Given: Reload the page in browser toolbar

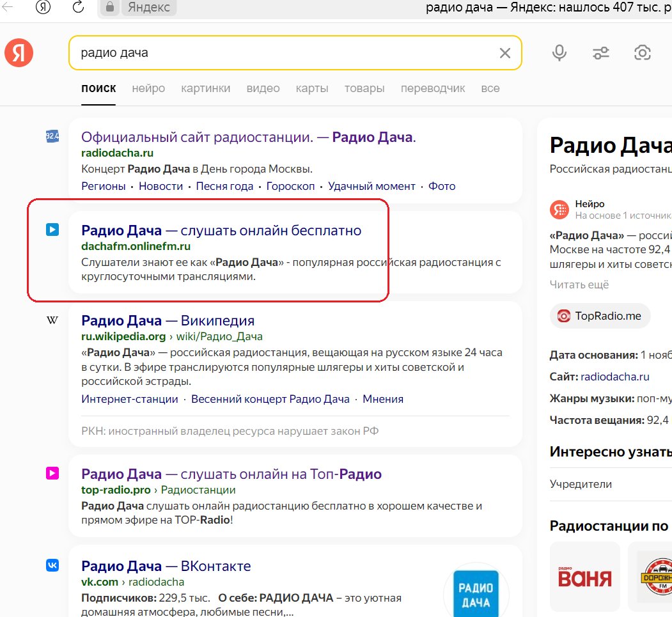Looking at the screenshot, I should click(79, 7).
